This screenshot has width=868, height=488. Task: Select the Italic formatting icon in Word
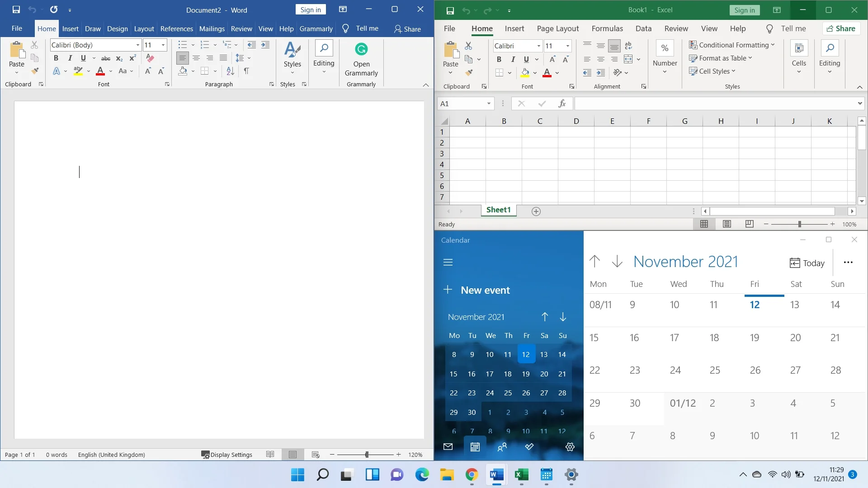[x=70, y=58]
